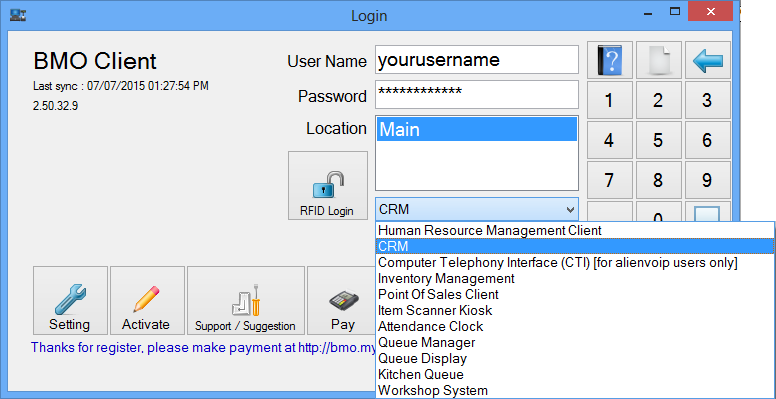Select Main in Location list
The height and width of the screenshot is (399, 776).
(x=477, y=129)
